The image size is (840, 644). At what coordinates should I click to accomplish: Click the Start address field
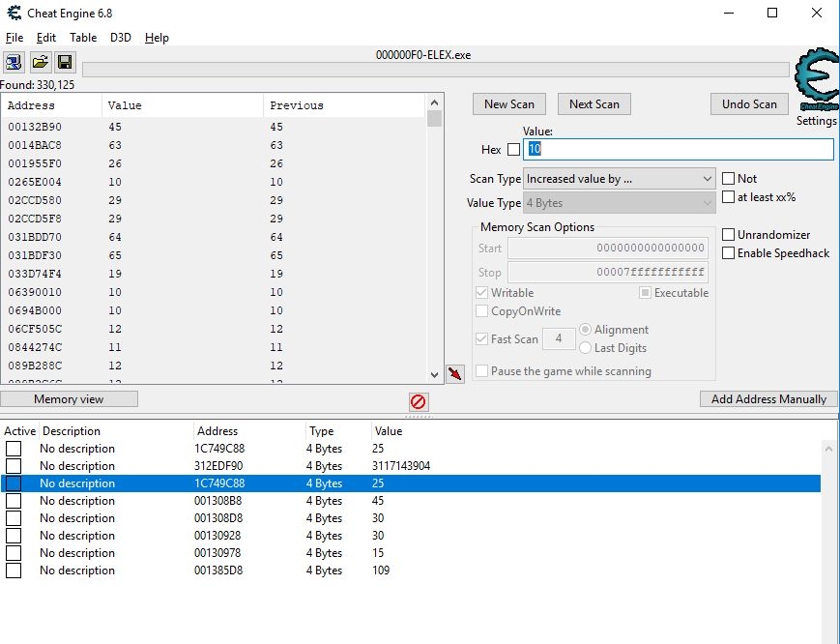click(607, 249)
